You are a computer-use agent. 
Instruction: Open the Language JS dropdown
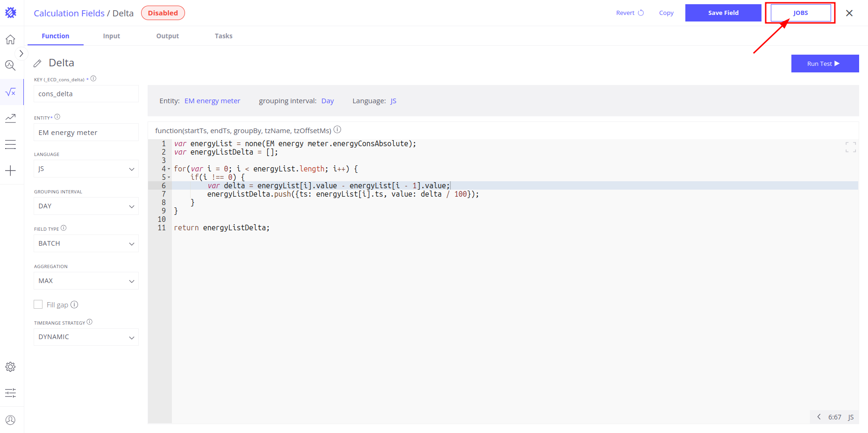tap(86, 169)
